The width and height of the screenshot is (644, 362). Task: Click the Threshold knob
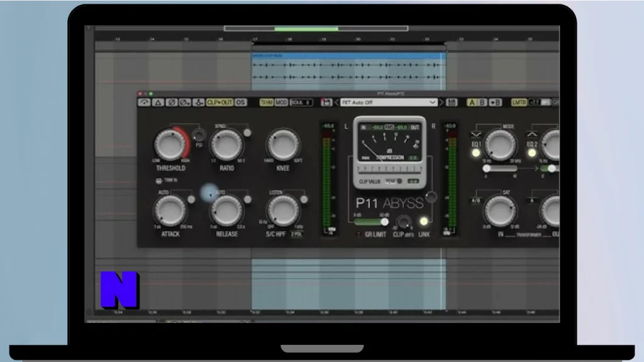pyautogui.click(x=170, y=145)
